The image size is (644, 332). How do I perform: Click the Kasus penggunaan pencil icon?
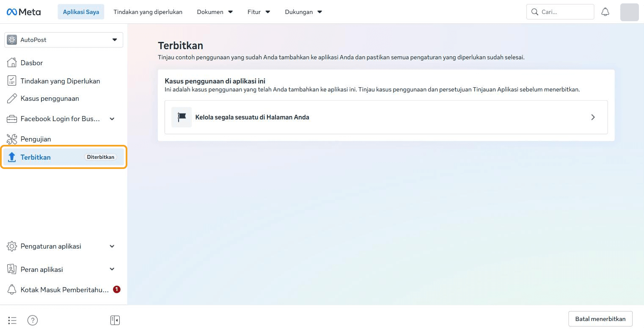tap(12, 99)
